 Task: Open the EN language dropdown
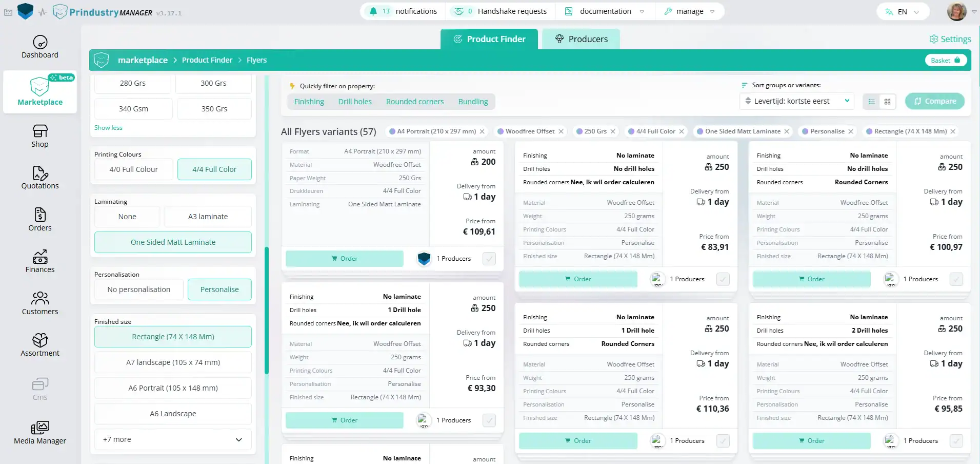[903, 12]
